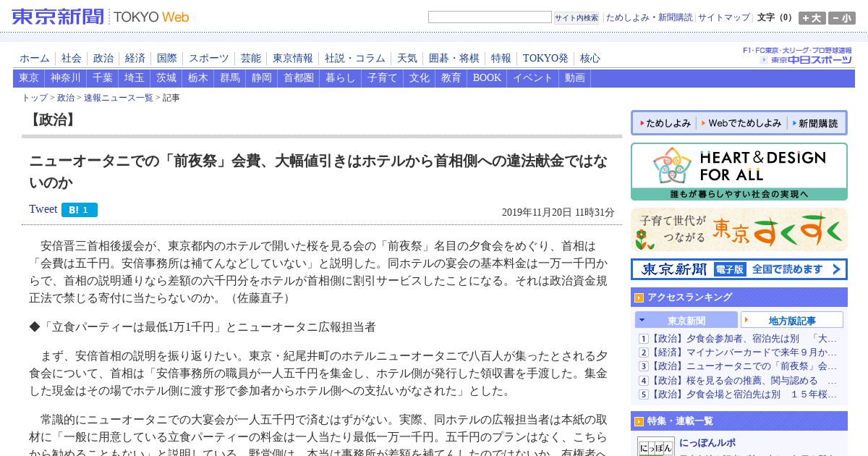Viewport: 868px width, 456px height.
Task: Open ためしよみ・新聞購読 top link
Action: point(649,17)
